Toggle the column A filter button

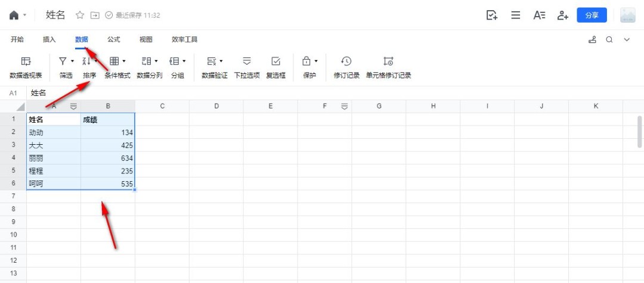pos(73,106)
